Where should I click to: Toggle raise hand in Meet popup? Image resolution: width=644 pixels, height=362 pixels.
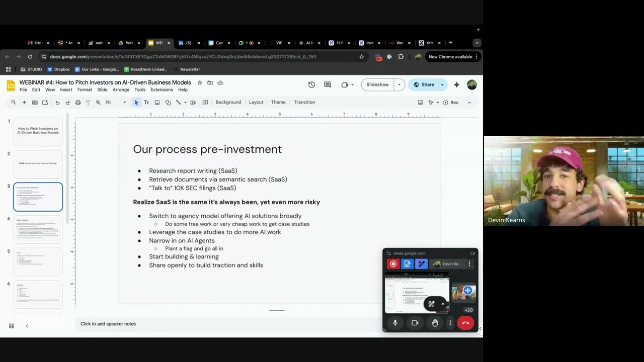[x=435, y=323]
